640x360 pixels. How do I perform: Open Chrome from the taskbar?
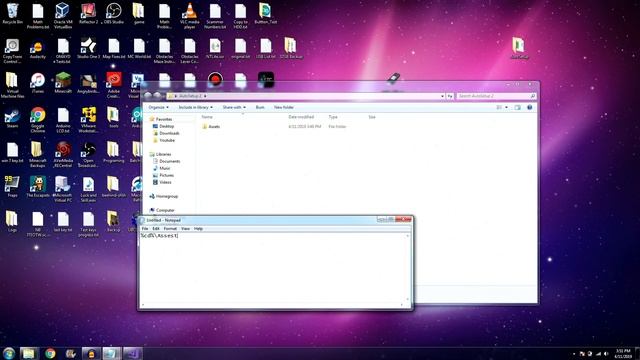click(x=50, y=353)
